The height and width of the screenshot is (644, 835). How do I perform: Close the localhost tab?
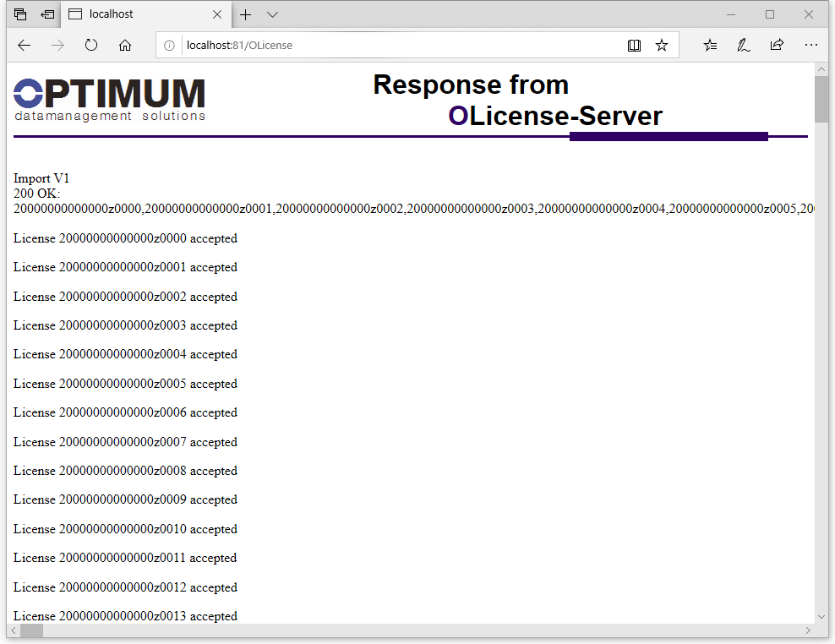point(217,14)
